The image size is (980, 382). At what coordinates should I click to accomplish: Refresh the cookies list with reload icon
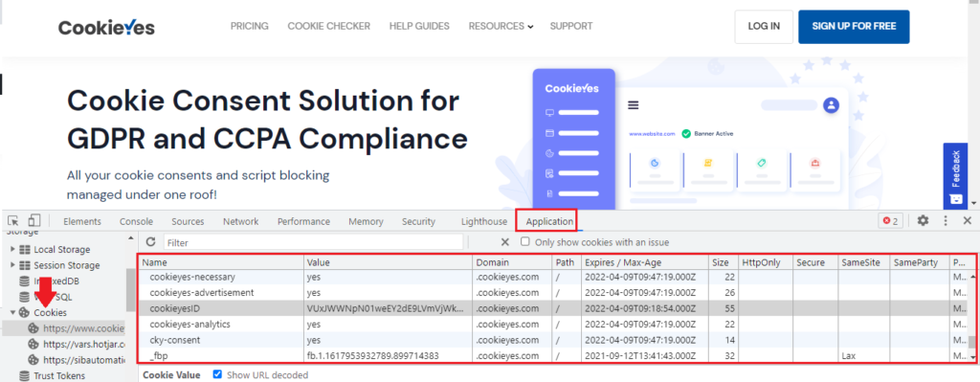click(150, 242)
